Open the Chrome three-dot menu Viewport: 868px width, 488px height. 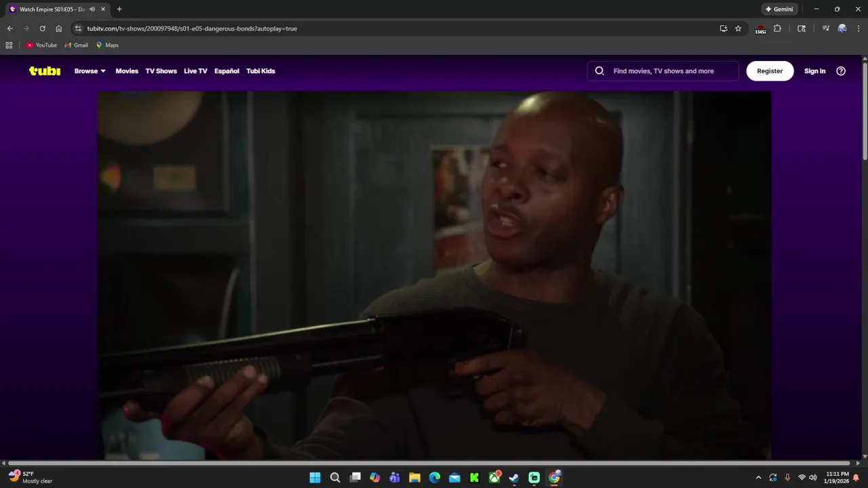(858, 28)
